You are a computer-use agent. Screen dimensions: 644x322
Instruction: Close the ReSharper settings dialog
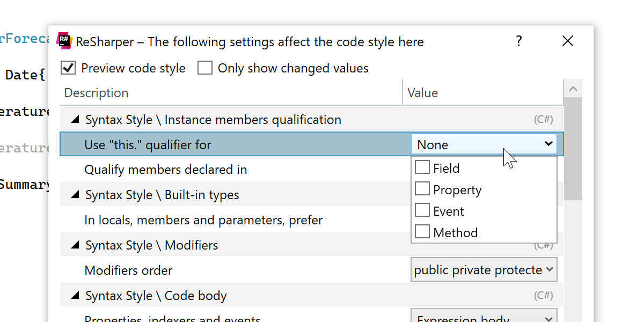[x=568, y=41]
